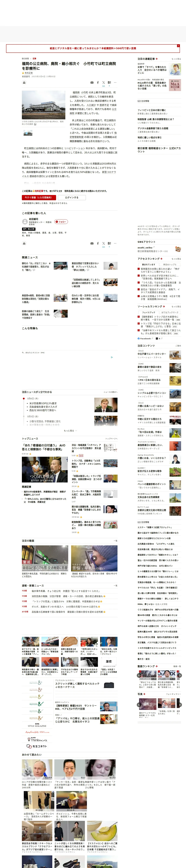The height and width of the screenshot is (868, 186).
Task: Open もっと見る for ソーシャルランキング
Action: pyautogui.click(x=176, y=307)
